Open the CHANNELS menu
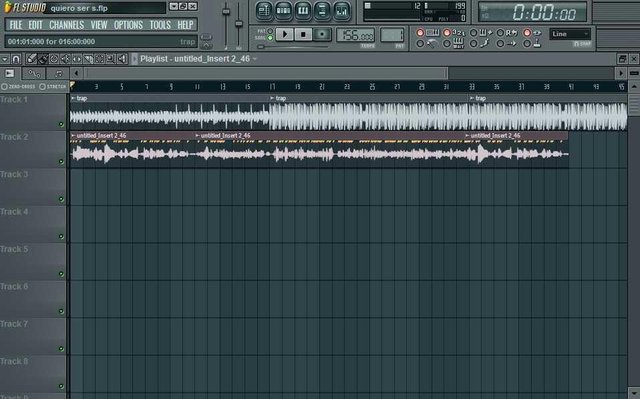Screen dimensions: 640x399 click(x=67, y=25)
